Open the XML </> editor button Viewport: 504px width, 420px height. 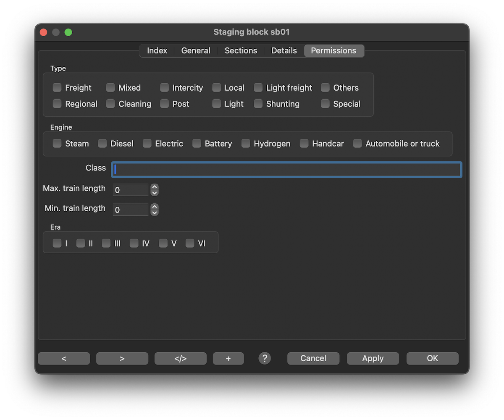point(181,358)
